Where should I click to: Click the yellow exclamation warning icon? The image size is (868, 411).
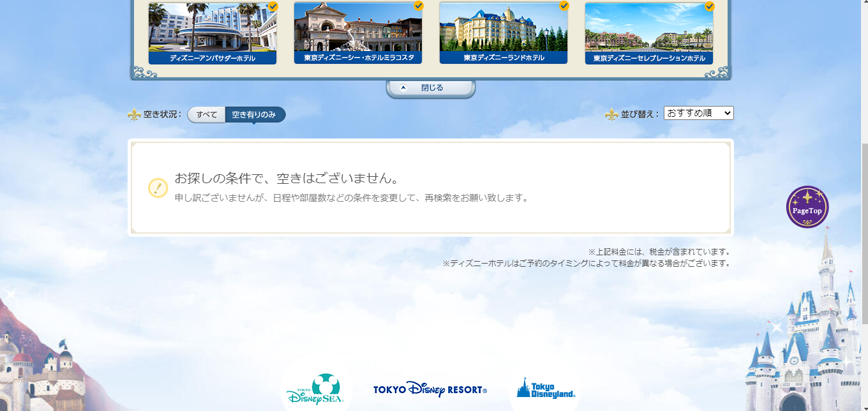(158, 188)
